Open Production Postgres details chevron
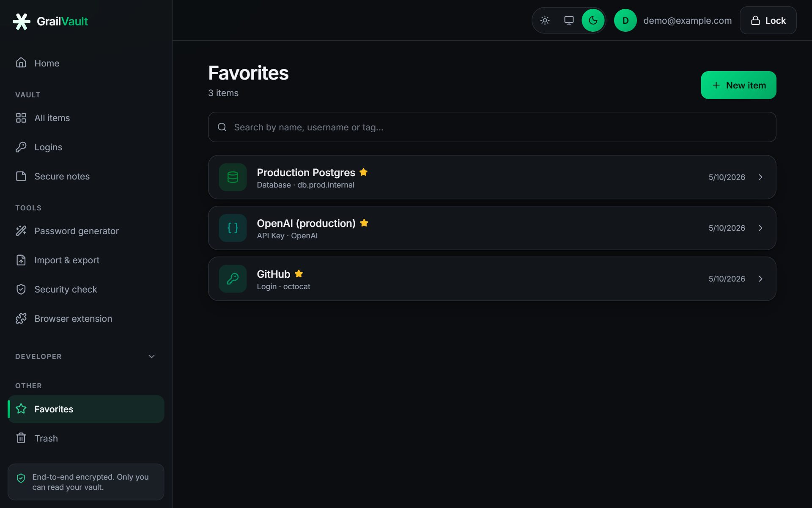812x508 pixels. point(760,177)
